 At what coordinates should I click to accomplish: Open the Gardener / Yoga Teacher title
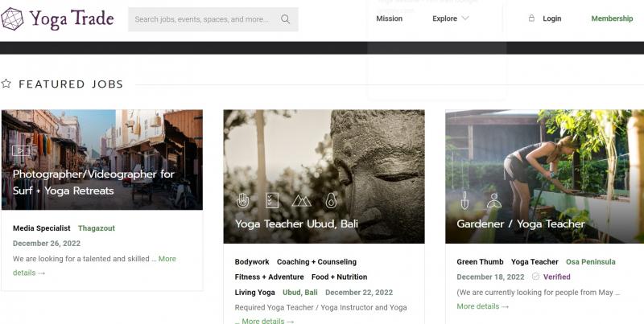[521, 224]
